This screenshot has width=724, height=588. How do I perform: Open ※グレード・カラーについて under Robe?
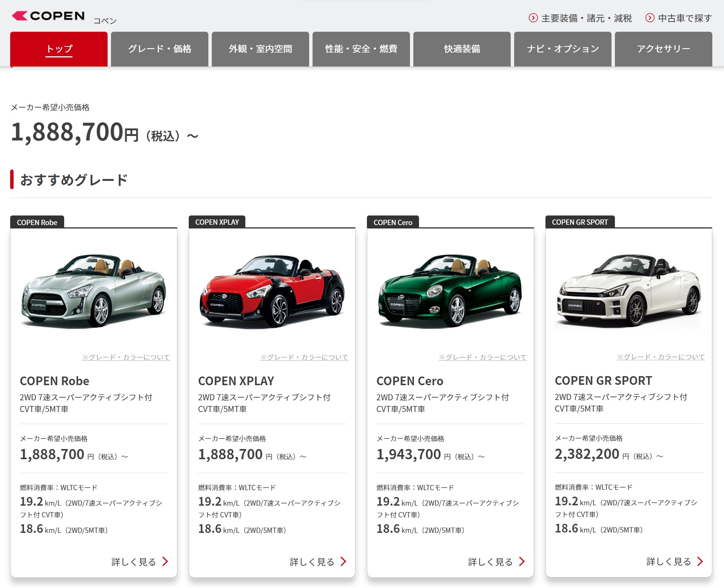tap(126, 357)
